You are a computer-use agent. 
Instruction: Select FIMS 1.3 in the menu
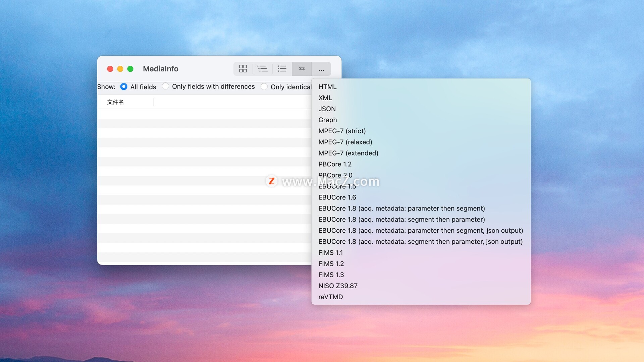click(x=421, y=275)
